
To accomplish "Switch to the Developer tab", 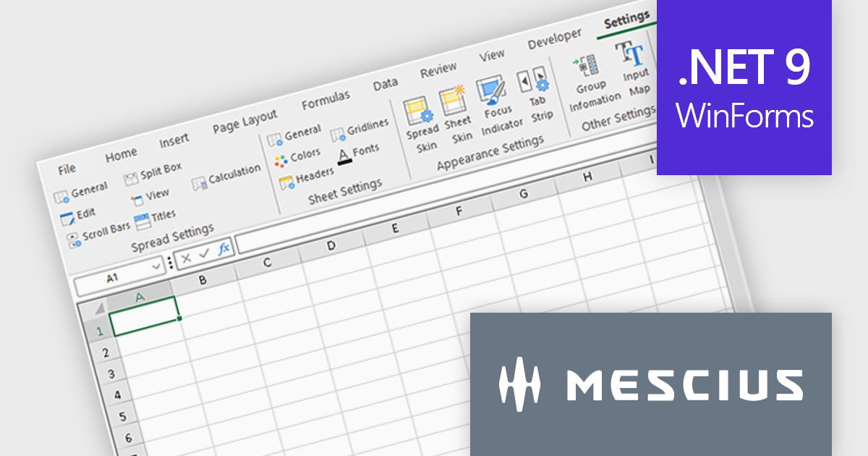I will click(554, 39).
